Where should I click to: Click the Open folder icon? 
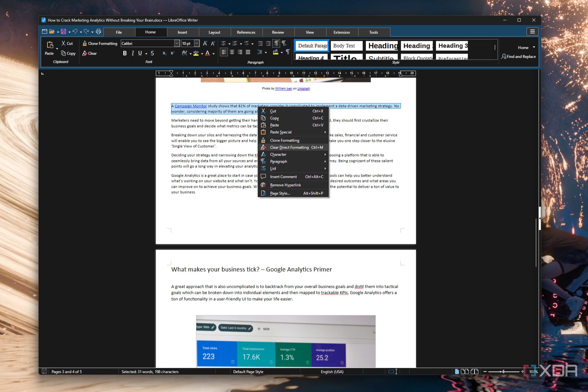[52, 32]
